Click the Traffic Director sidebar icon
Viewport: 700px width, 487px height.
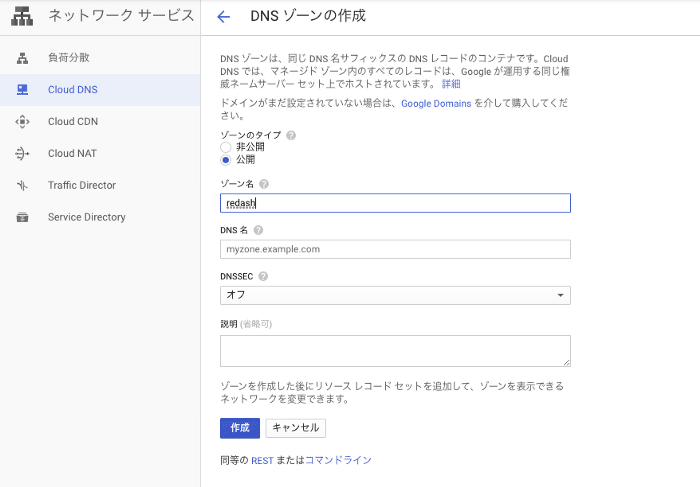pyautogui.click(x=22, y=186)
